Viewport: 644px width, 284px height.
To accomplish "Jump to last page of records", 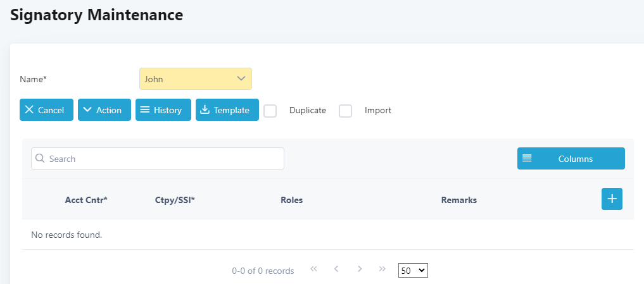I will tap(382, 269).
